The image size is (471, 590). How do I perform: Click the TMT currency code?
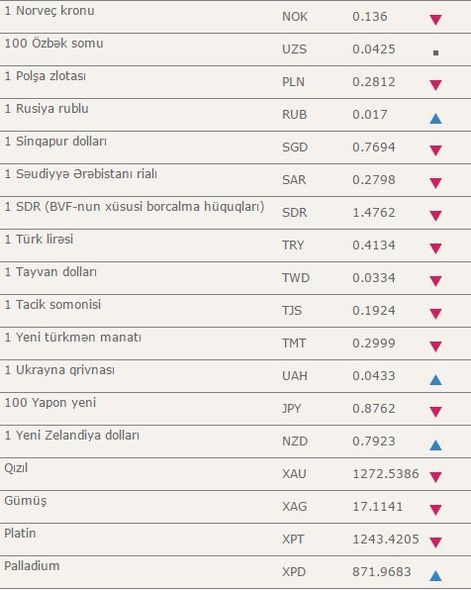click(294, 343)
